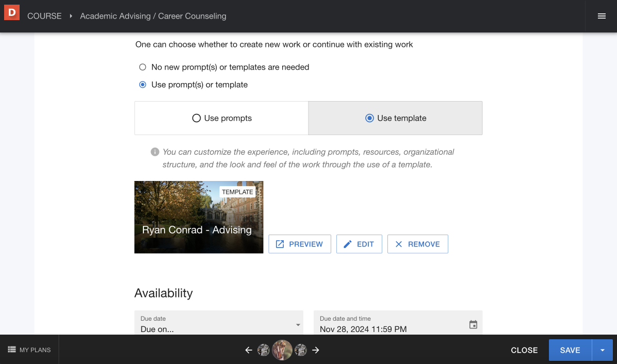Choose the 'Use prompts' option
Image resolution: width=617 pixels, height=364 pixels.
coord(221,118)
